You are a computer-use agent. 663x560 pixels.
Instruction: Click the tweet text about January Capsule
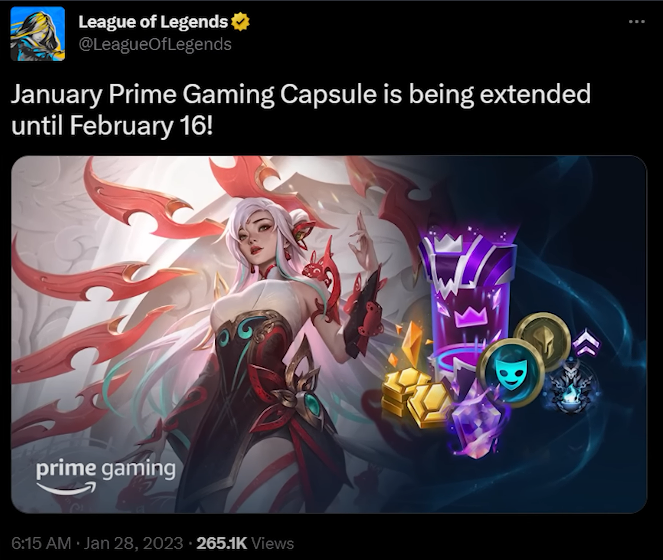coord(301,110)
